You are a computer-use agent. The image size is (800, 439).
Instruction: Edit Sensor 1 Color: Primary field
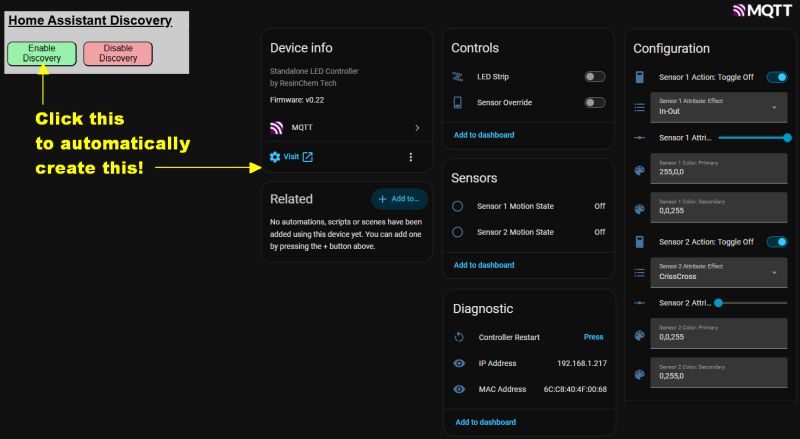719,168
